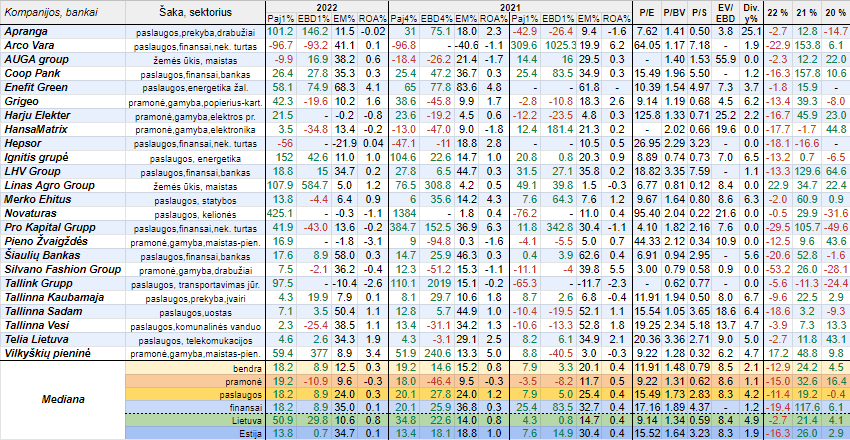
Task: Click Tallinna Sadam's sector 'paslaugos,uostas'
Action: 196,312
